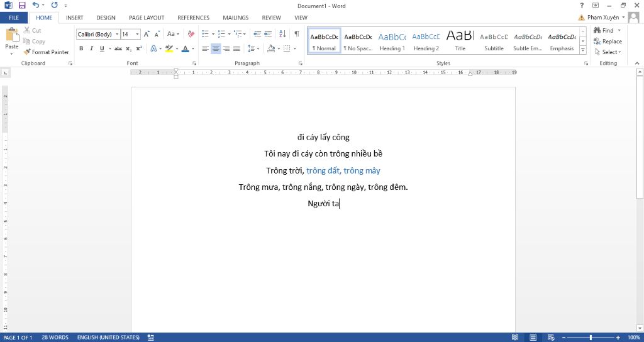Open Paragraph dialog launcher
Image resolution: width=644 pixels, height=342 pixels.
[300, 63]
